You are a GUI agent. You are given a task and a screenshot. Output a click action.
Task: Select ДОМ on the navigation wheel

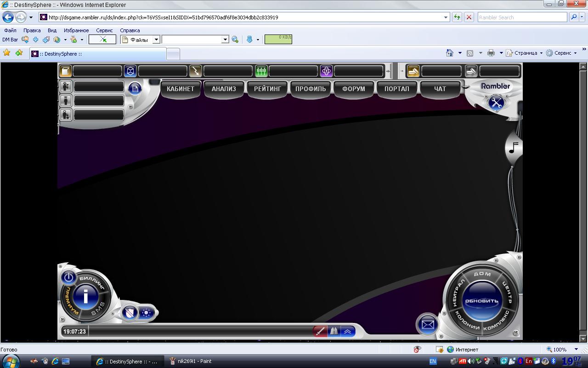[x=482, y=274]
